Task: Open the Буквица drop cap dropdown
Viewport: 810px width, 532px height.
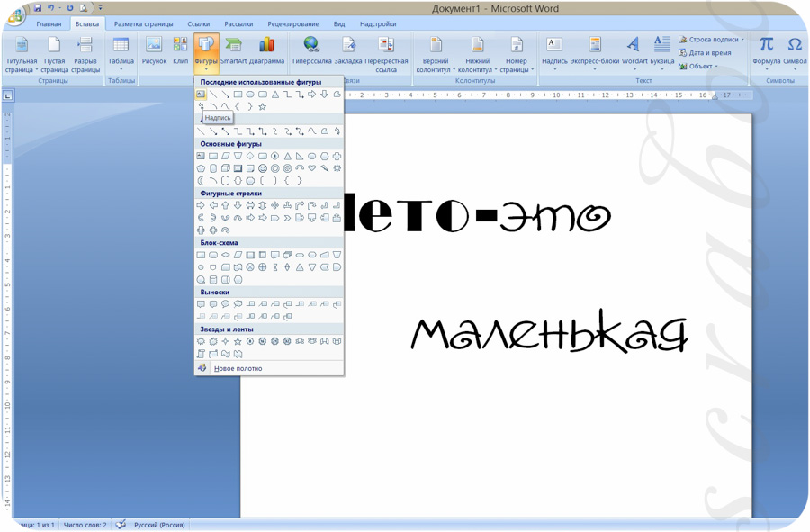Action: (x=661, y=54)
